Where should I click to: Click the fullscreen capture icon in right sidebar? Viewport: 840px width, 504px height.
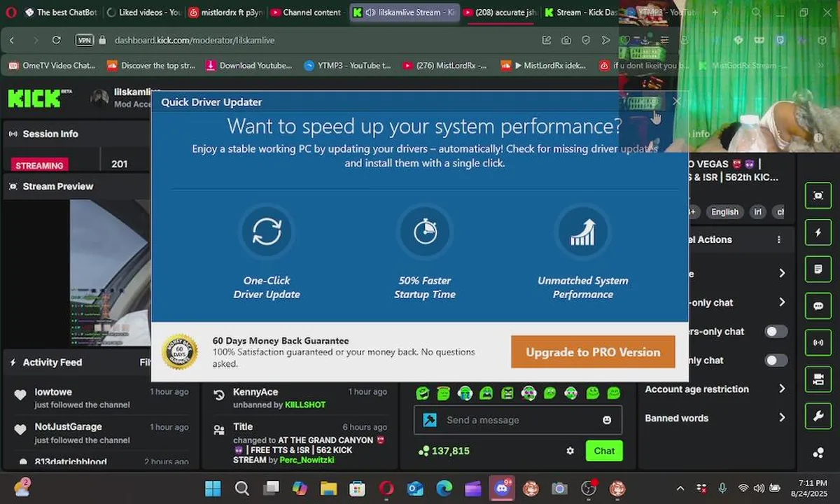pos(818,195)
